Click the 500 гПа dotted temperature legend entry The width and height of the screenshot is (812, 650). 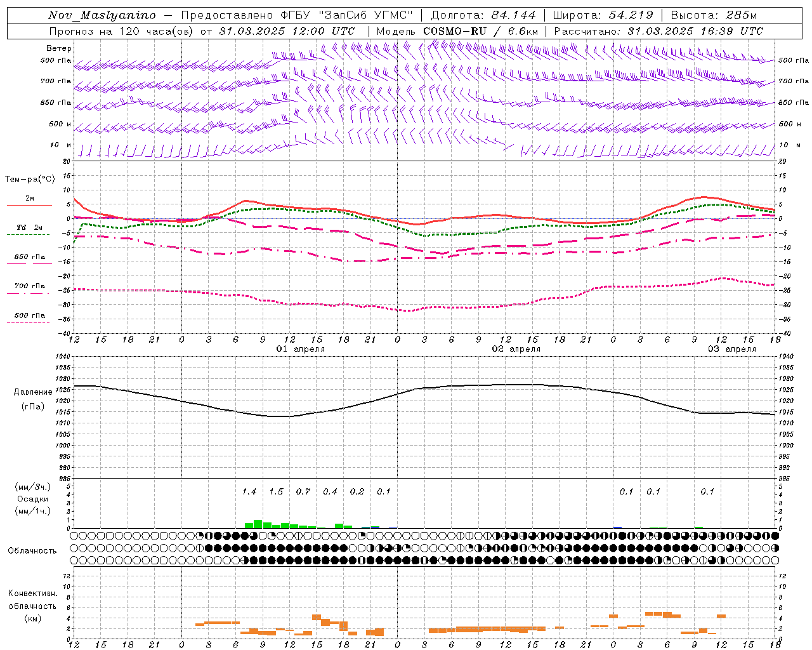point(30,318)
